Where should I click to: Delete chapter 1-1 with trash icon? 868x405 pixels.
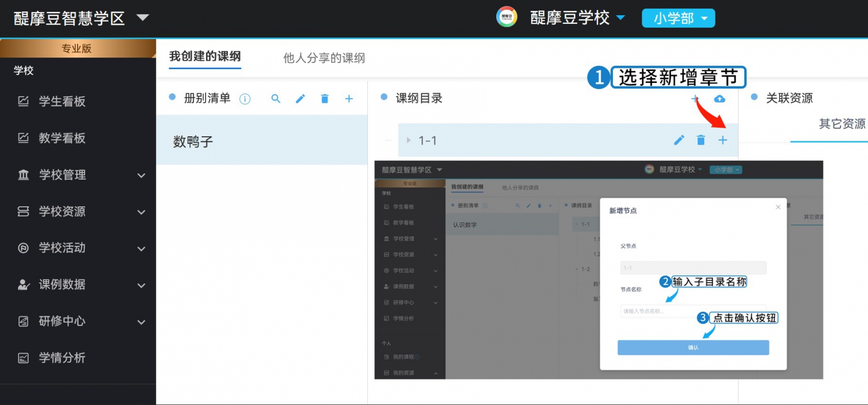[x=701, y=141]
